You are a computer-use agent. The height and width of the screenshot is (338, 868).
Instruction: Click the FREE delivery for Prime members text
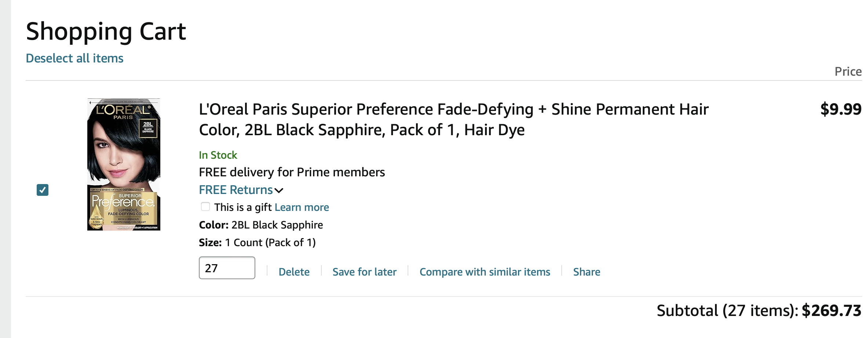point(292,172)
